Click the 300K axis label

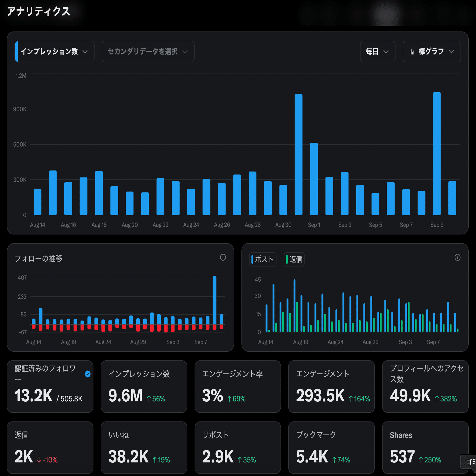[20, 180]
